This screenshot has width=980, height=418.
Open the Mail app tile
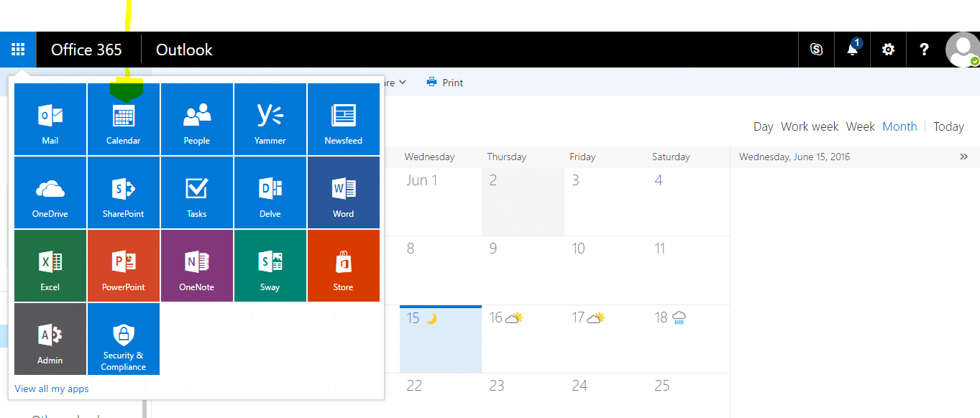tap(50, 119)
